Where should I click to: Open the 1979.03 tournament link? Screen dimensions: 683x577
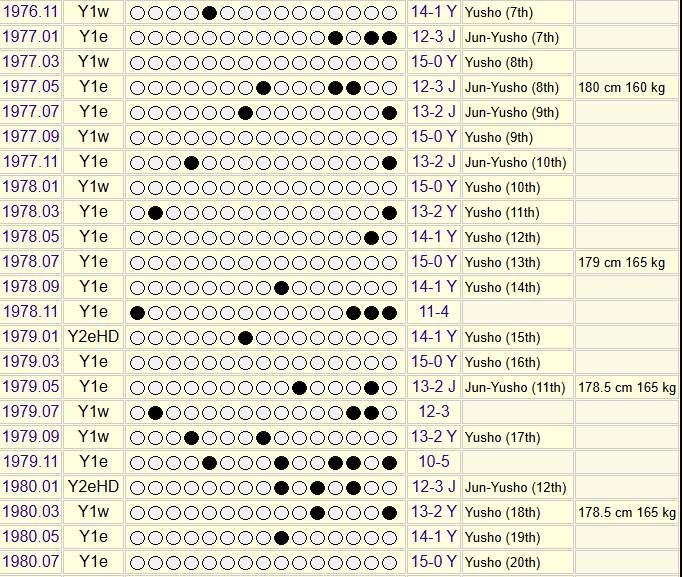tap(30, 361)
